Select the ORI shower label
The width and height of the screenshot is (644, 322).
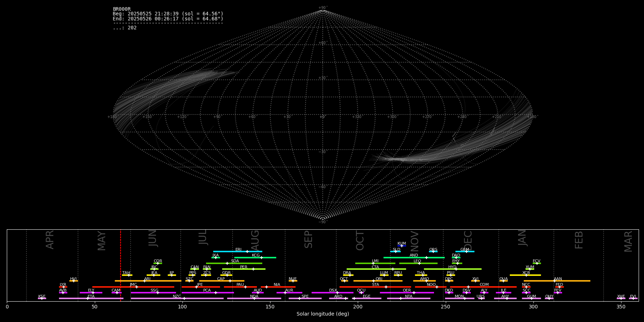coord(379,279)
